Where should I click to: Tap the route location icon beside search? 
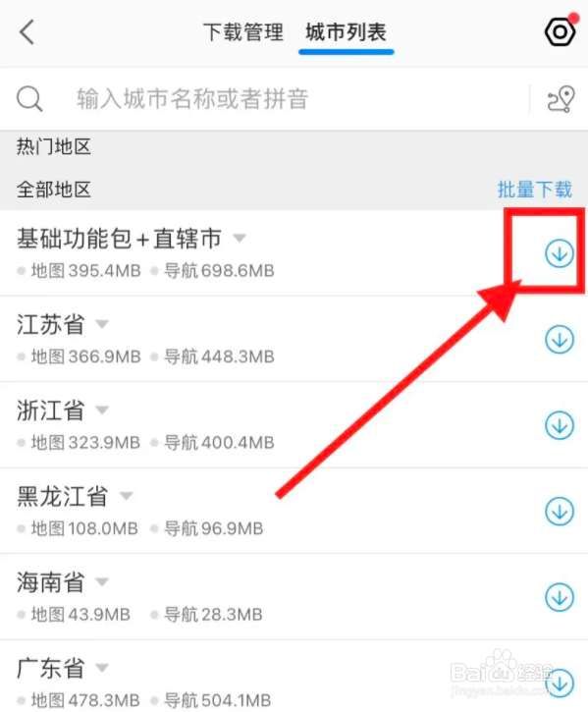point(561,99)
